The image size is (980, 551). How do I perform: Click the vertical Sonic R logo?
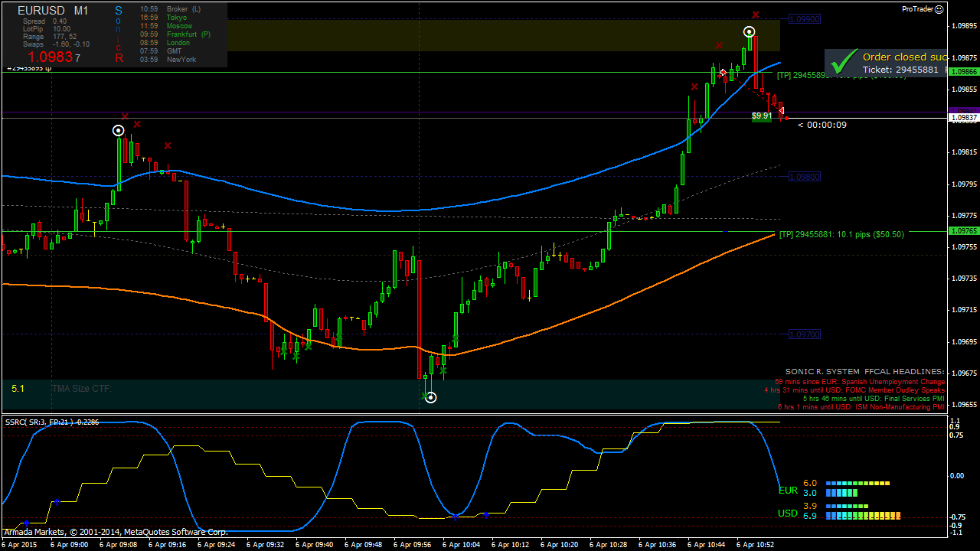[119, 34]
